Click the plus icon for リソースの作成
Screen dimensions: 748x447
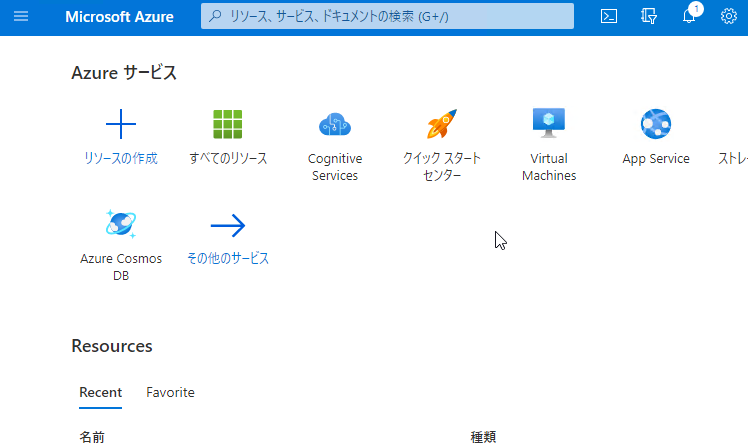click(x=121, y=124)
